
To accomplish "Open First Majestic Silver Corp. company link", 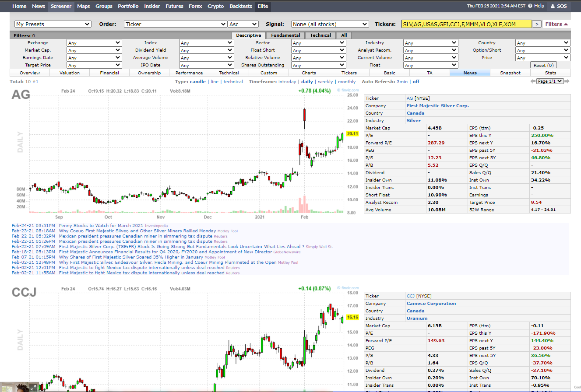I will click(437, 106).
